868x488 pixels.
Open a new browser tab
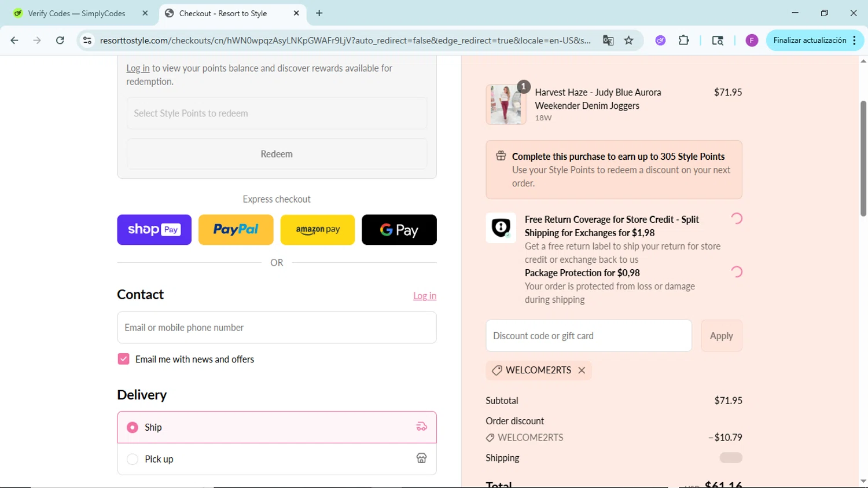click(319, 13)
